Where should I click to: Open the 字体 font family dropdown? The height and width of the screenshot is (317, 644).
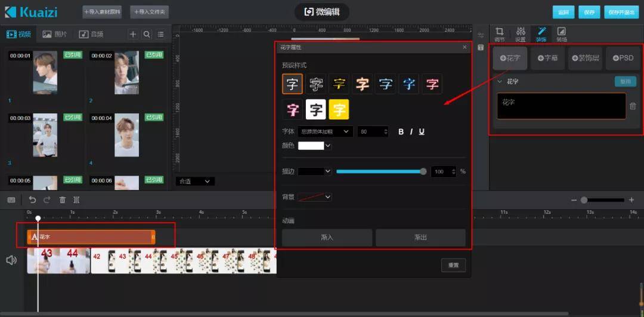coord(326,131)
